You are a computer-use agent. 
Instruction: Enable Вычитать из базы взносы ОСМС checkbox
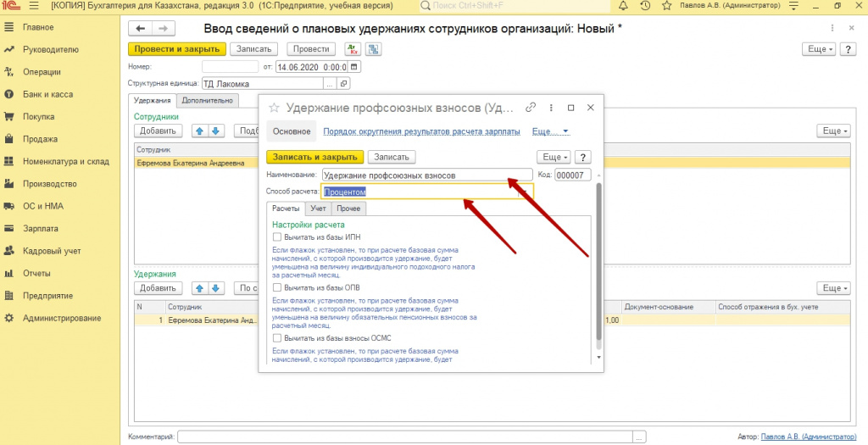point(277,337)
